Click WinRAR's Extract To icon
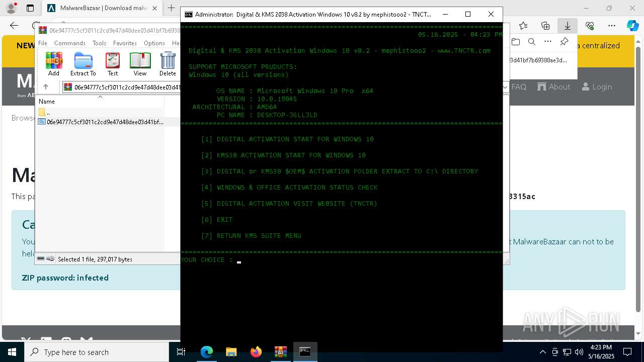 pyautogui.click(x=83, y=64)
